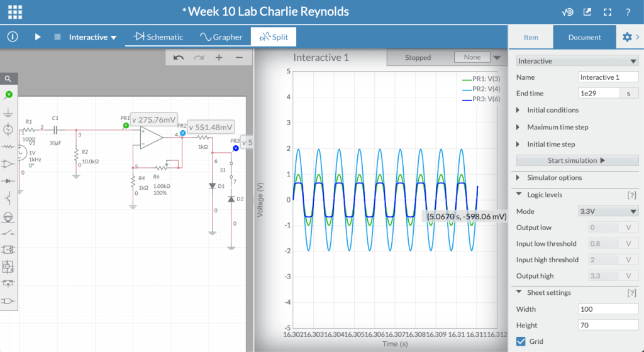Click the stop simulation square icon
The height and width of the screenshot is (352, 644).
[57, 37]
